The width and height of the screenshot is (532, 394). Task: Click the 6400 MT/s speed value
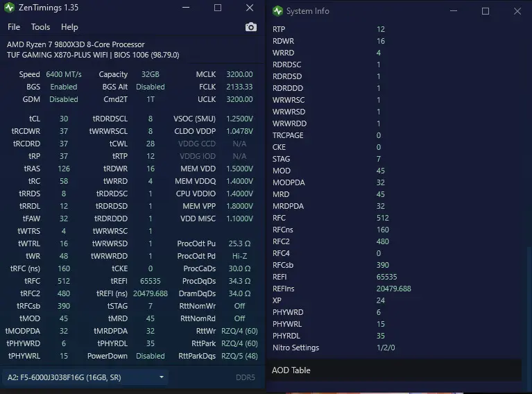tap(64, 74)
